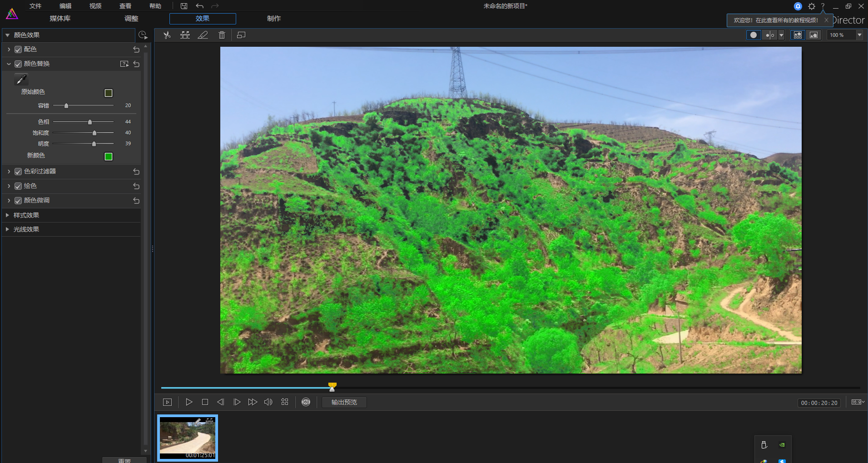Screen dimensions: 868x463
Task: Toggle the 颜色微调 checkbox
Action: (18, 201)
